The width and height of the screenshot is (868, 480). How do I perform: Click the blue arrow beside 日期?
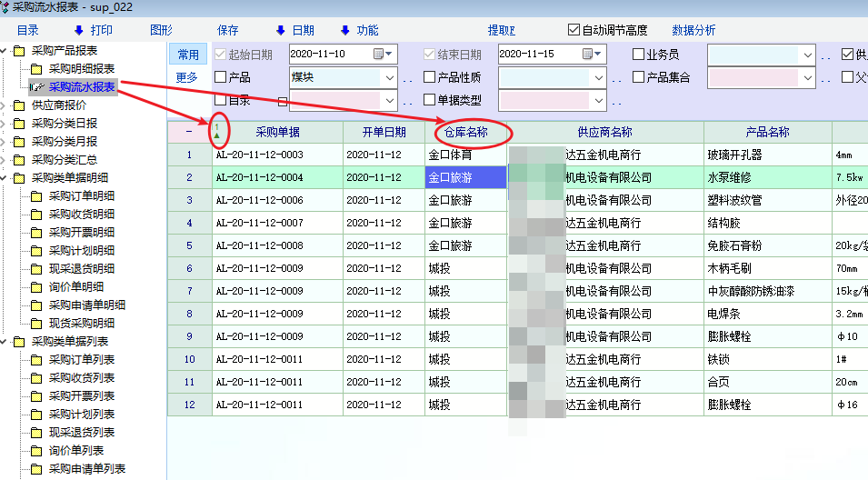[280, 31]
